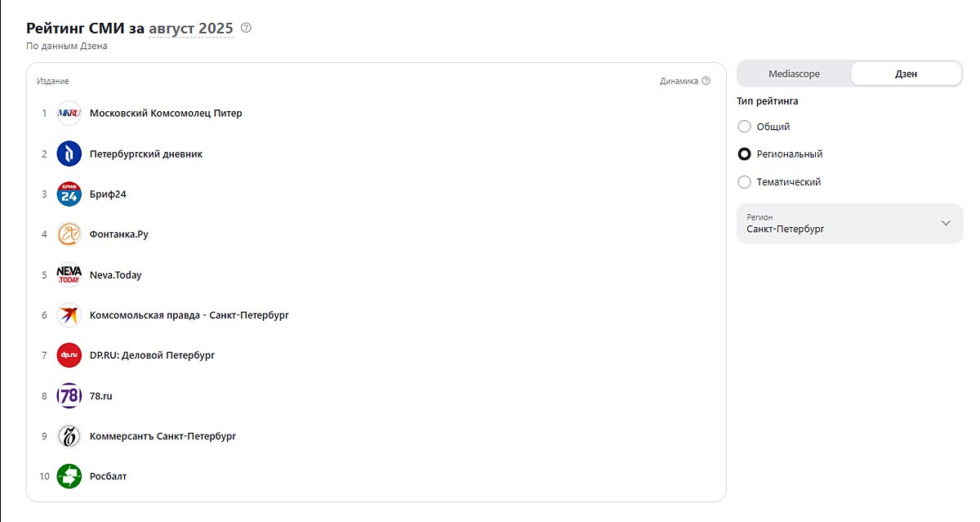
Task: Select the Общий rating type
Action: click(x=744, y=127)
